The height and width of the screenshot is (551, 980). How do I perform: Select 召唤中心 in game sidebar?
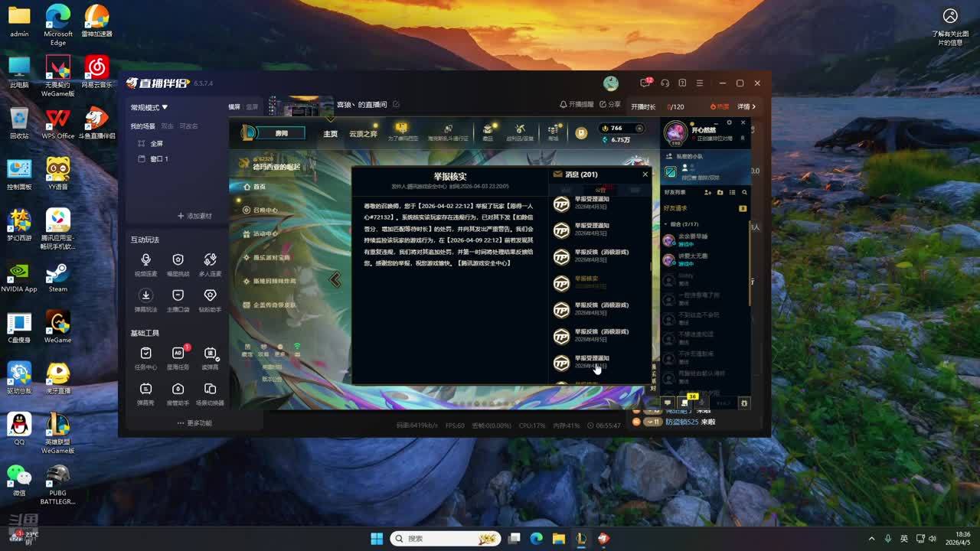click(x=265, y=210)
